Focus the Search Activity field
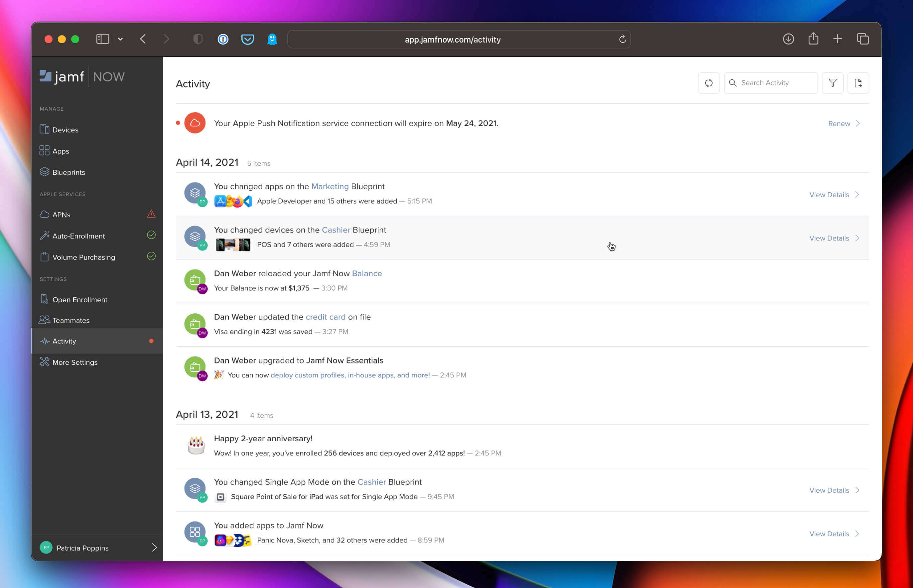913x588 pixels. click(x=770, y=83)
